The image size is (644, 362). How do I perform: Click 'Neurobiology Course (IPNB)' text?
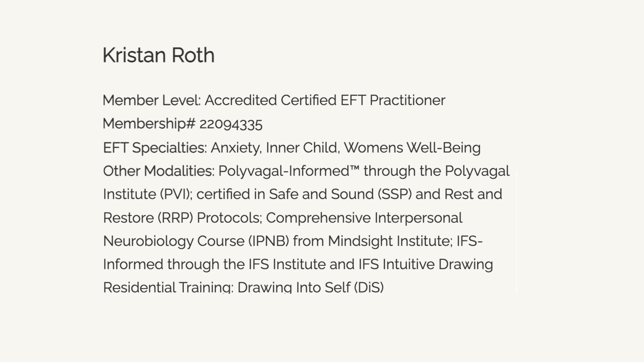tap(196, 241)
